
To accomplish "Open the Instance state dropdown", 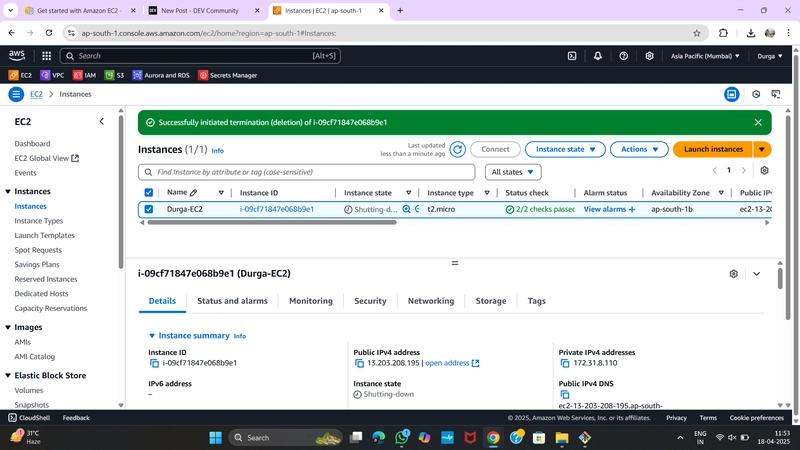I will [x=565, y=149].
